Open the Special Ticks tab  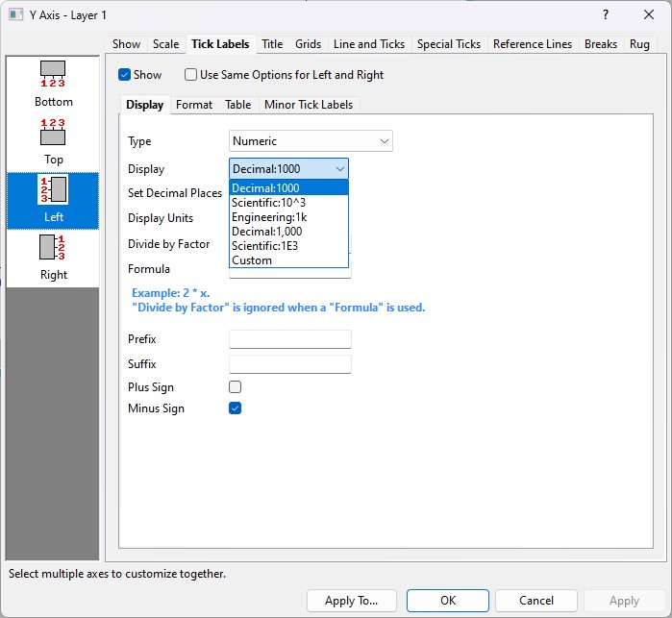[x=449, y=44]
